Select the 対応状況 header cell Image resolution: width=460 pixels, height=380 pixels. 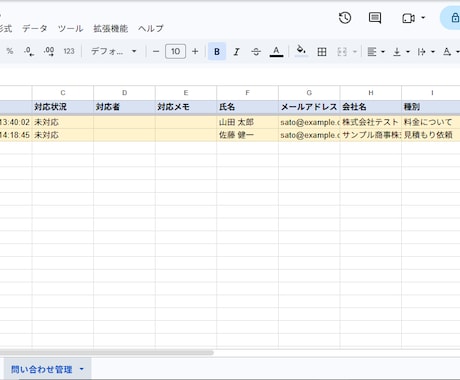click(63, 107)
